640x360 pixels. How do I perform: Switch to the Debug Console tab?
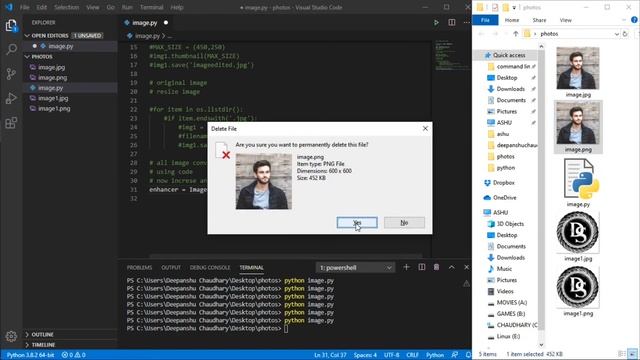point(210,267)
